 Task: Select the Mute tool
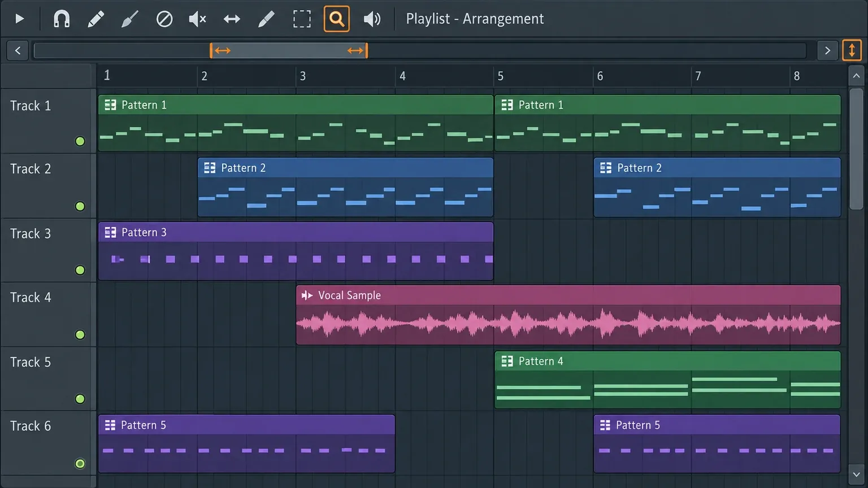click(197, 19)
